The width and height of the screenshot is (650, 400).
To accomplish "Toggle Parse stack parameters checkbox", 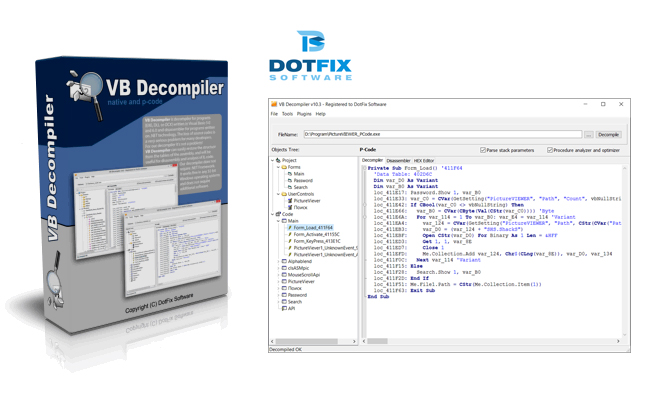I will click(483, 150).
